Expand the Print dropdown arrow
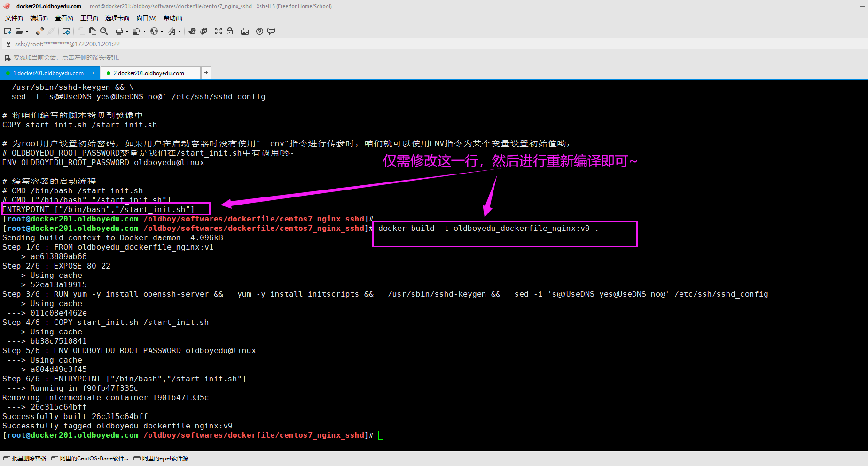868x466 pixels. point(127,32)
